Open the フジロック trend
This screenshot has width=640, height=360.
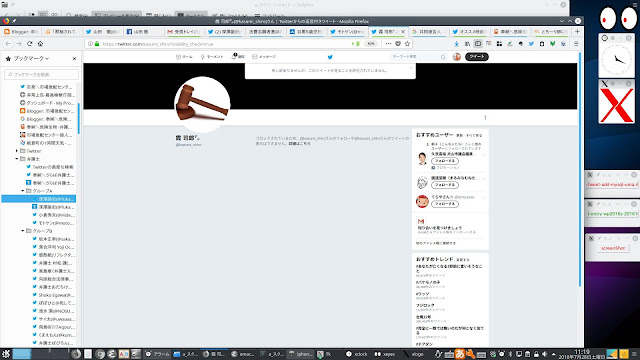pos(425,305)
